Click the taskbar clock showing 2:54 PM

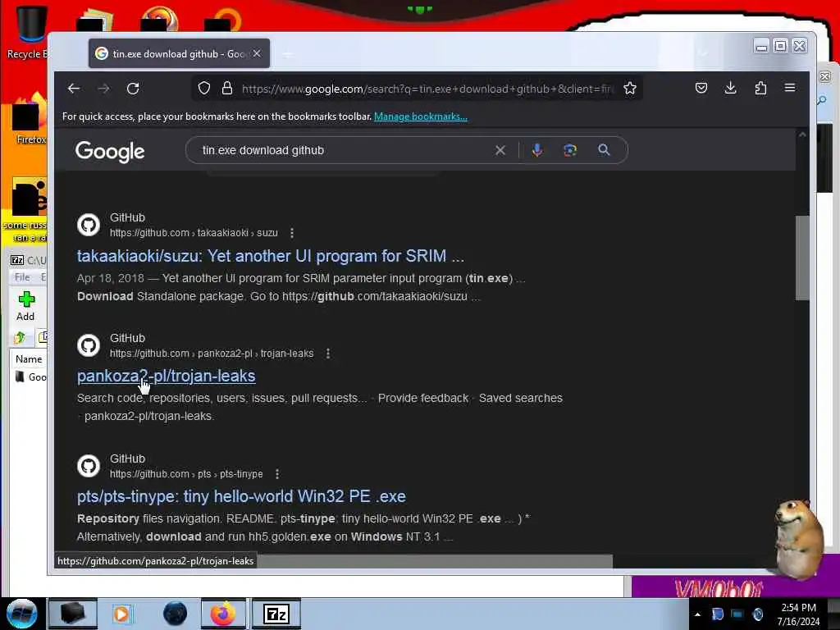[799, 614]
